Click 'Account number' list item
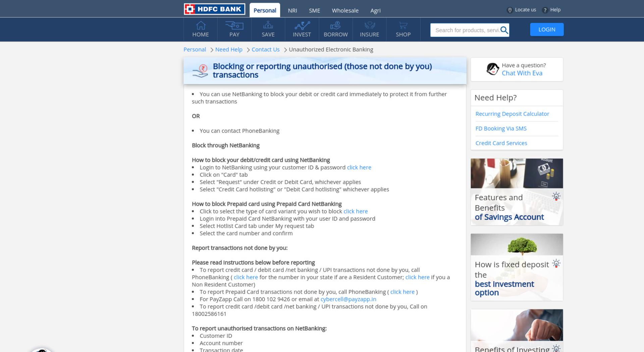 pos(221,343)
